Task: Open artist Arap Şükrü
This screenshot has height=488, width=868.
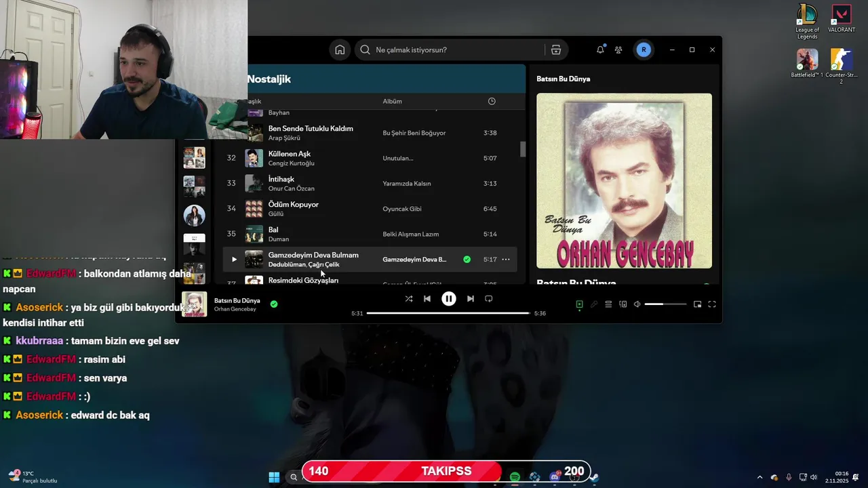Action: [x=284, y=138]
